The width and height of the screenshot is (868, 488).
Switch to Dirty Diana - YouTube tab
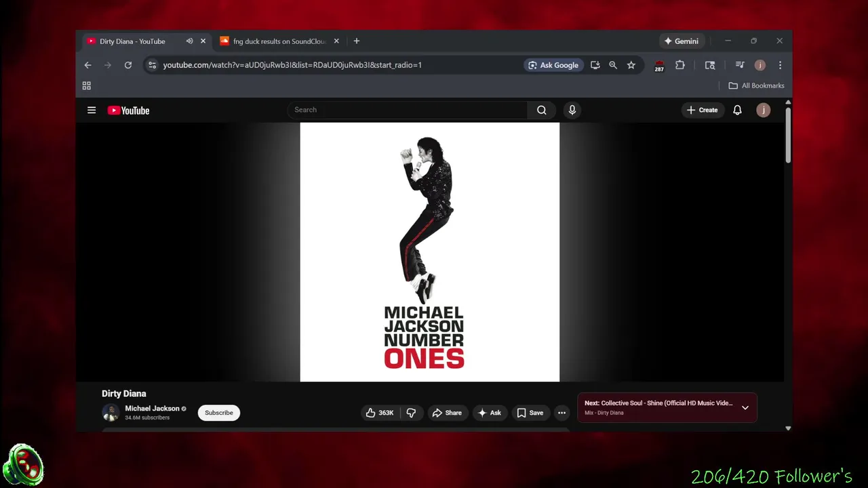132,41
